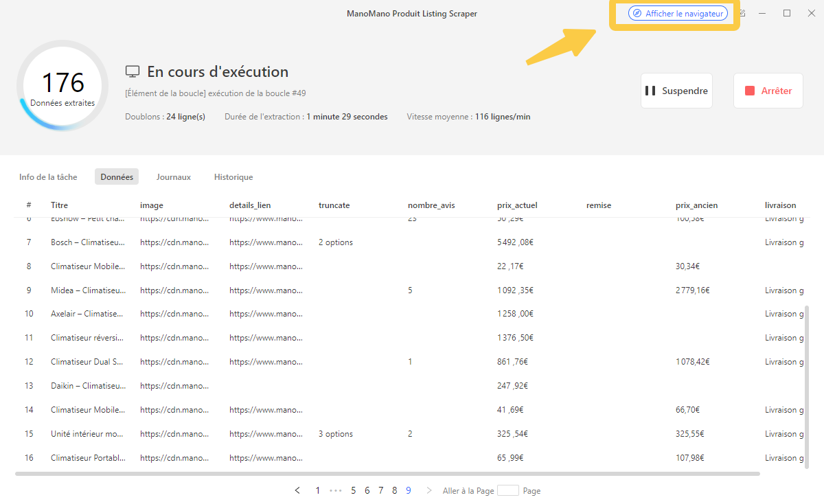Click the price 5 492,08€

click(x=516, y=242)
